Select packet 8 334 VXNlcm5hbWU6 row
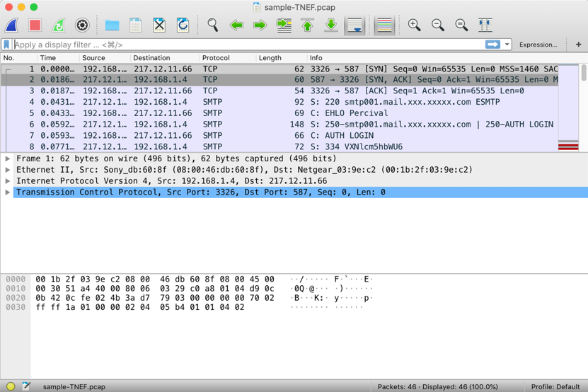Image resolution: width=588 pixels, height=392 pixels. point(279,146)
